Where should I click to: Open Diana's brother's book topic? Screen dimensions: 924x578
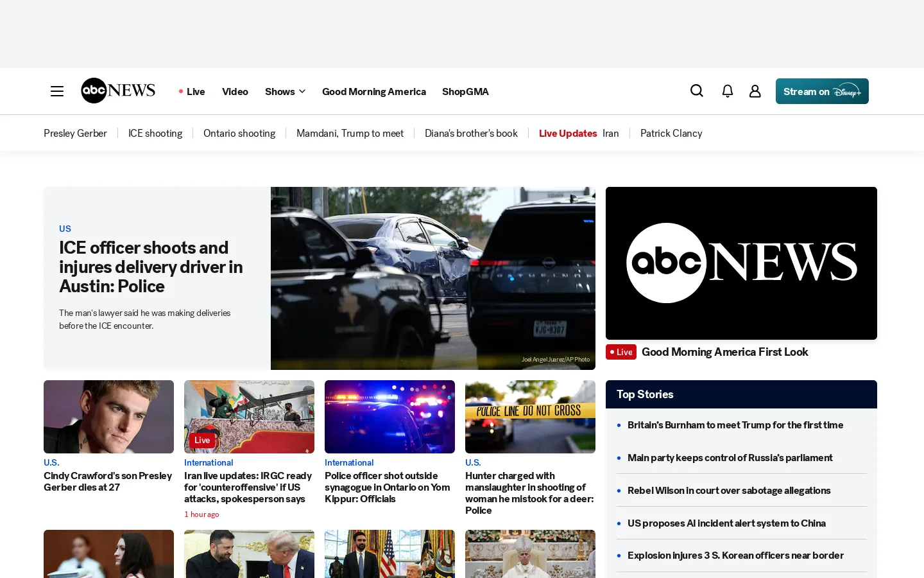pyautogui.click(x=471, y=133)
